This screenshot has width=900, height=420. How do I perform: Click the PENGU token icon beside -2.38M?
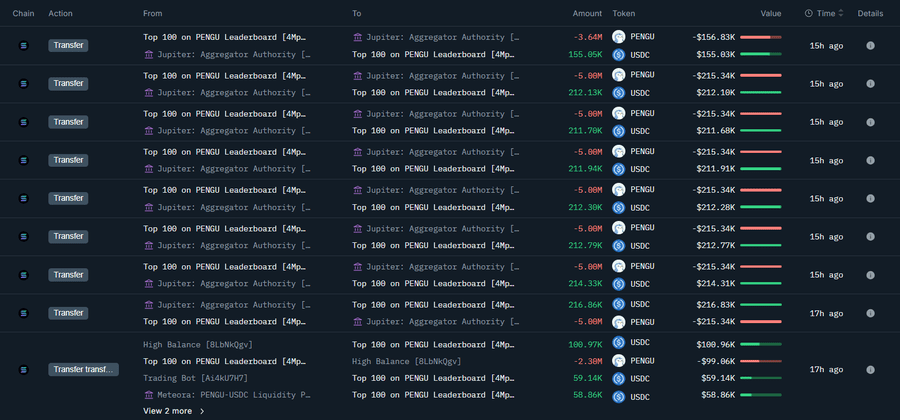point(619,361)
